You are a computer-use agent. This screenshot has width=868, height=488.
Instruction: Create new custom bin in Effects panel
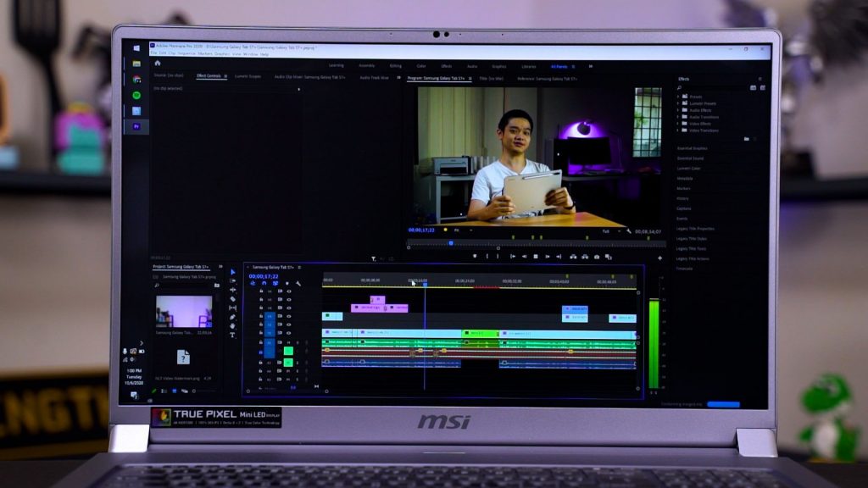[x=746, y=138]
